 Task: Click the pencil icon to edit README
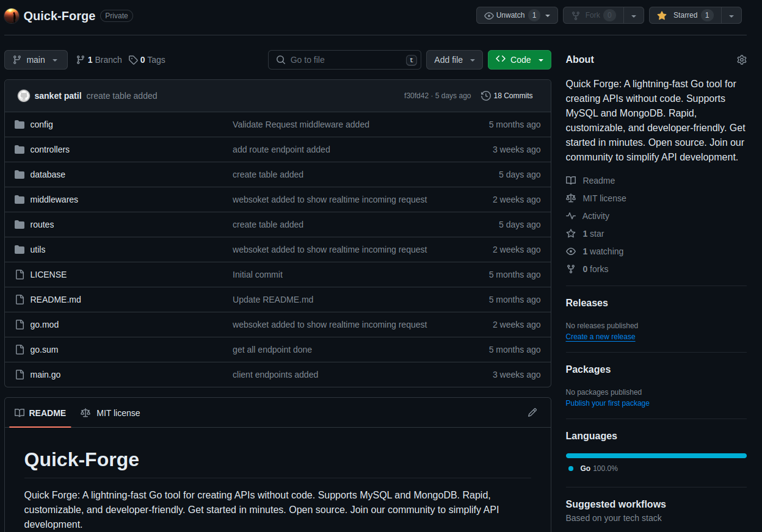pos(532,413)
